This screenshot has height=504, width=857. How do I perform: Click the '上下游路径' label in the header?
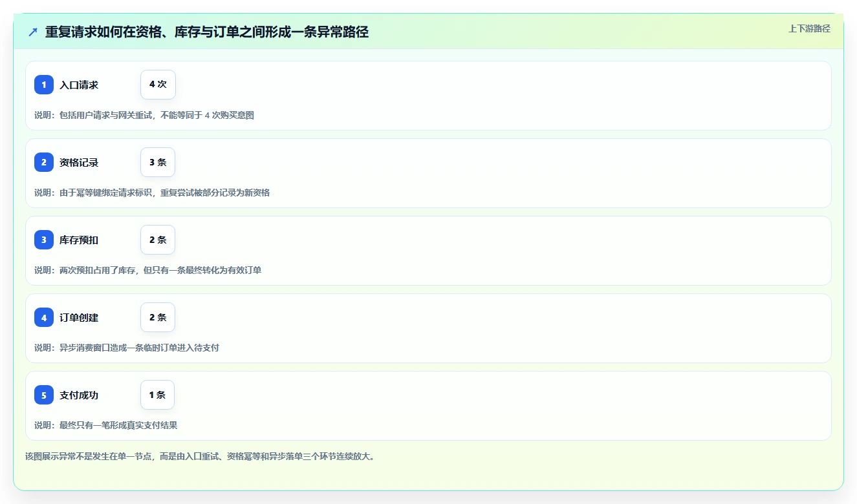tap(809, 28)
